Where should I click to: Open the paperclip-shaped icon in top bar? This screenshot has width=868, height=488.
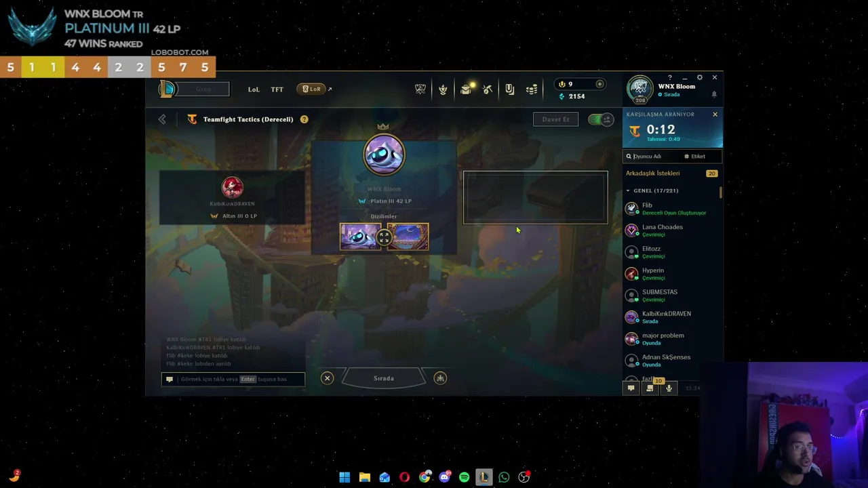509,89
